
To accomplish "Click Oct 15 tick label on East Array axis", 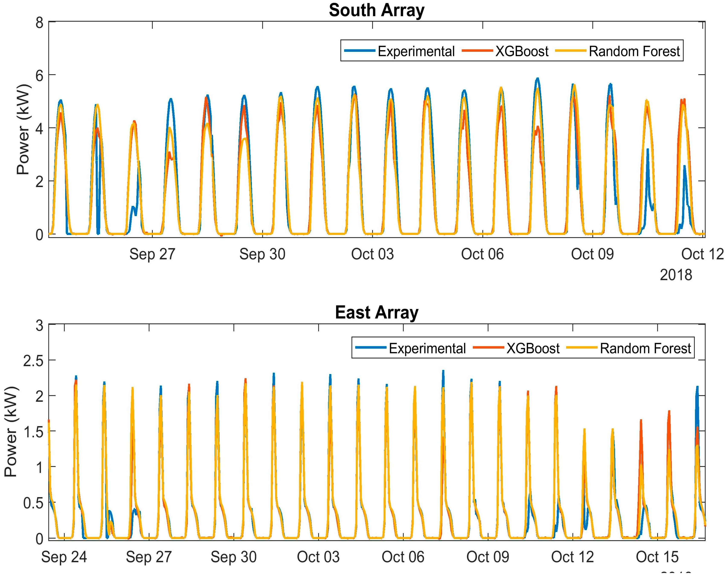I will tap(657, 557).
